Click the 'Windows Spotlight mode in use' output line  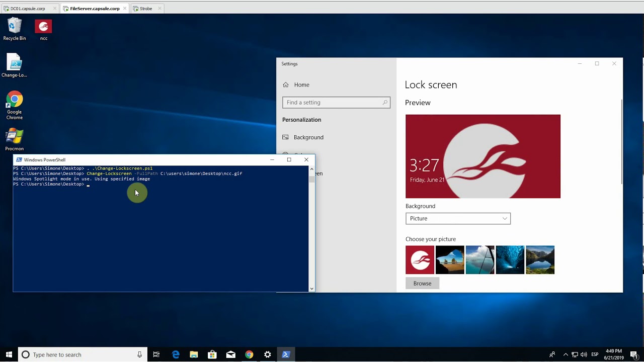point(82,179)
